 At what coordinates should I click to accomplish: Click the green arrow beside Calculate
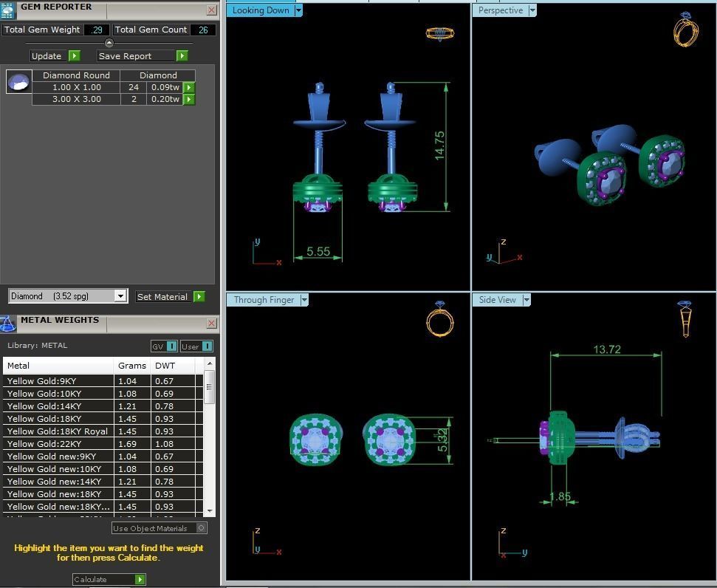(140, 579)
